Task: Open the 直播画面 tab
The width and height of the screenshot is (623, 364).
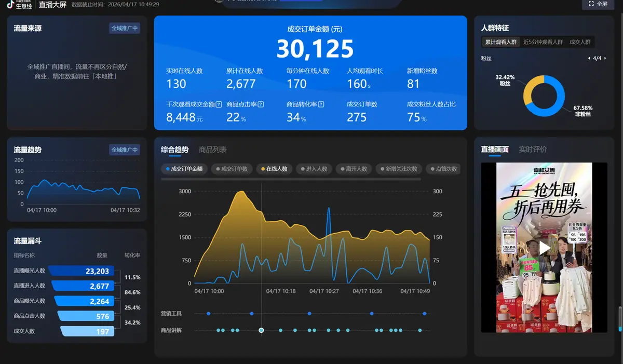Action: click(x=495, y=150)
